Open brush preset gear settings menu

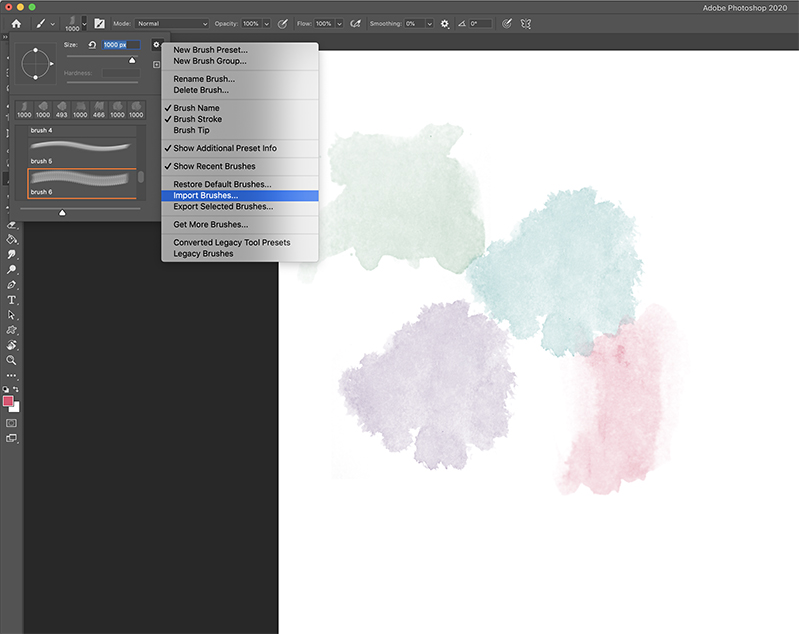pyautogui.click(x=156, y=45)
